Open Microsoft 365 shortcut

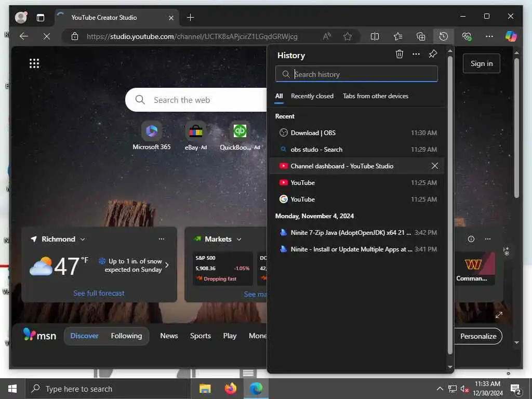(152, 136)
